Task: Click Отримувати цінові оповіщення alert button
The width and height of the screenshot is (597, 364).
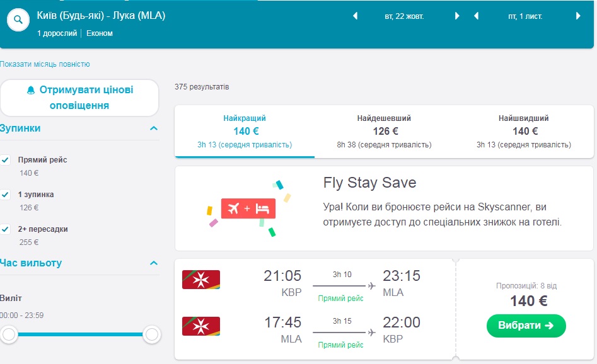Action: click(x=79, y=98)
